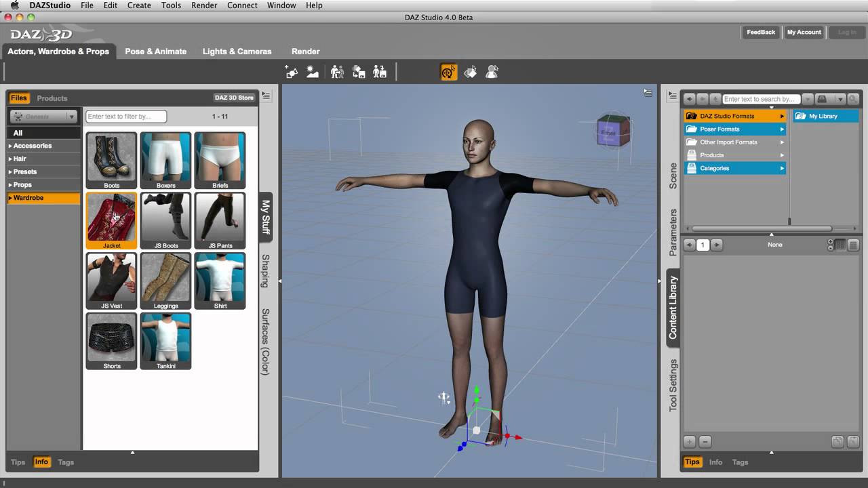Open the Apple menu
Screen dimensions: 868x488
15,5
